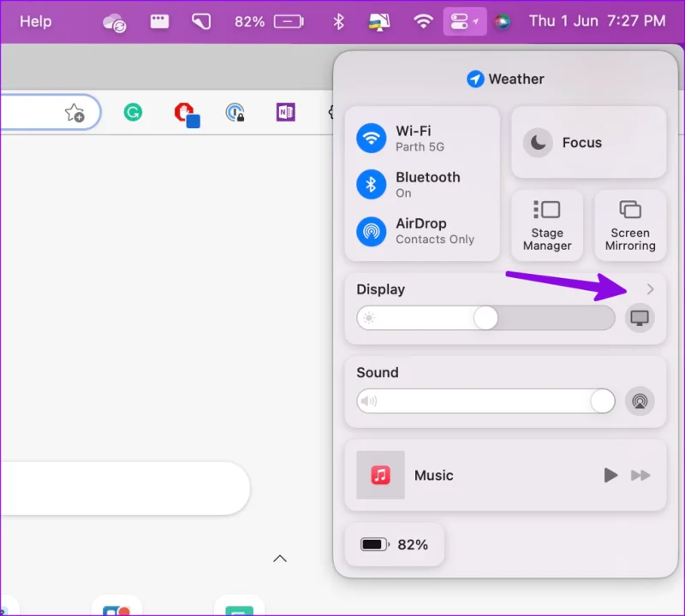Close Control Center via its menu bar icon
The image size is (685, 616).
pyautogui.click(x=465, y=21)
